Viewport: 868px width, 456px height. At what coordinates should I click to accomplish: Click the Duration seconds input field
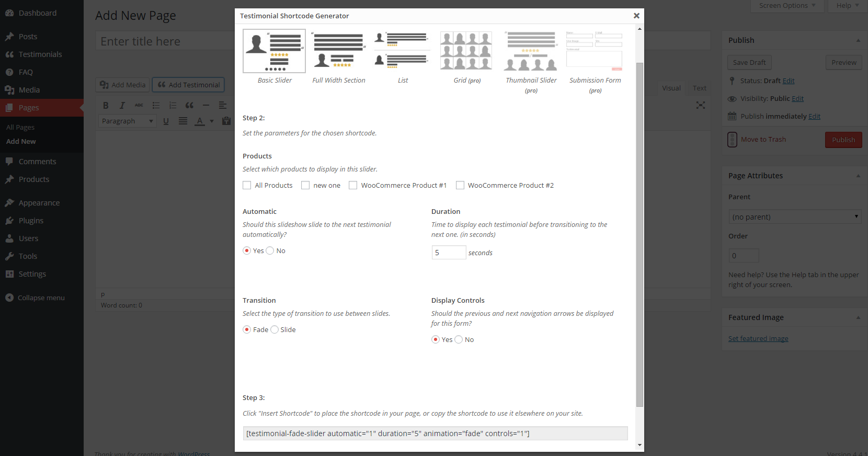pos(449,253)
